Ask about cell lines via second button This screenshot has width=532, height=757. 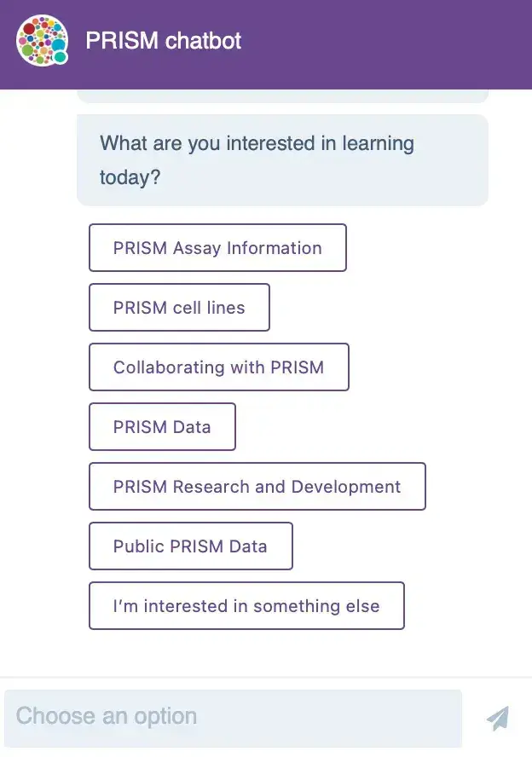click(179, 307)
